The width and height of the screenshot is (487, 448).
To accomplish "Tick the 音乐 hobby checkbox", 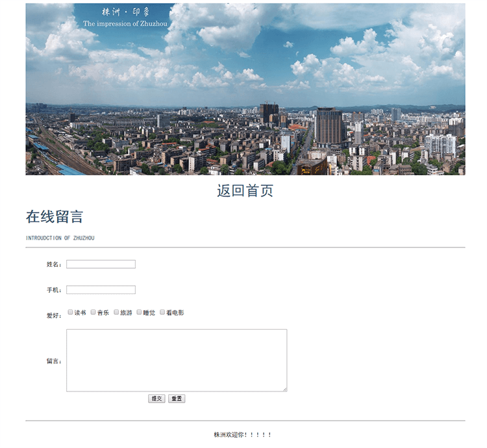I will (94, 312).
